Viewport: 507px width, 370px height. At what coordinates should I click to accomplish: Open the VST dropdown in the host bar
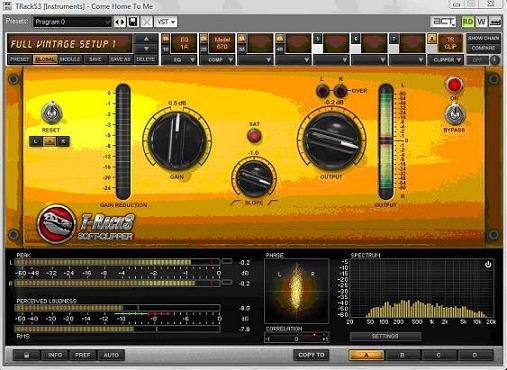(x=166, y=22)
